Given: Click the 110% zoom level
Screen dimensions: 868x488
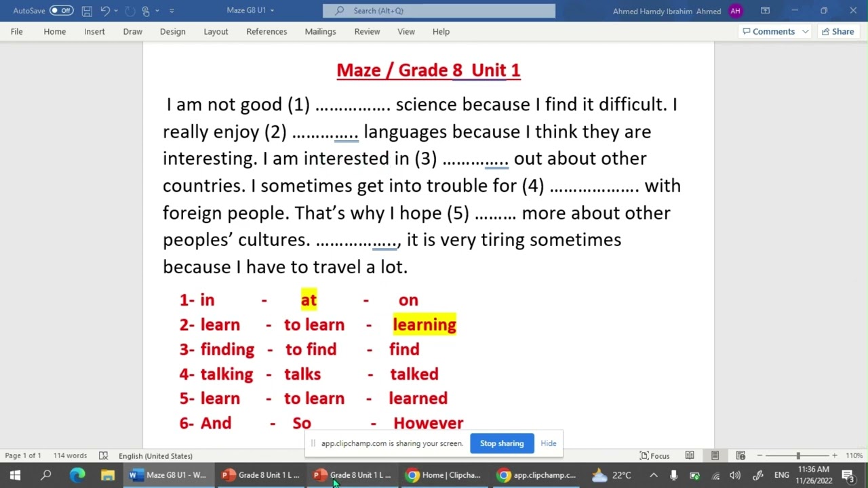Looking at the screenshot, I should coord(854,455).
